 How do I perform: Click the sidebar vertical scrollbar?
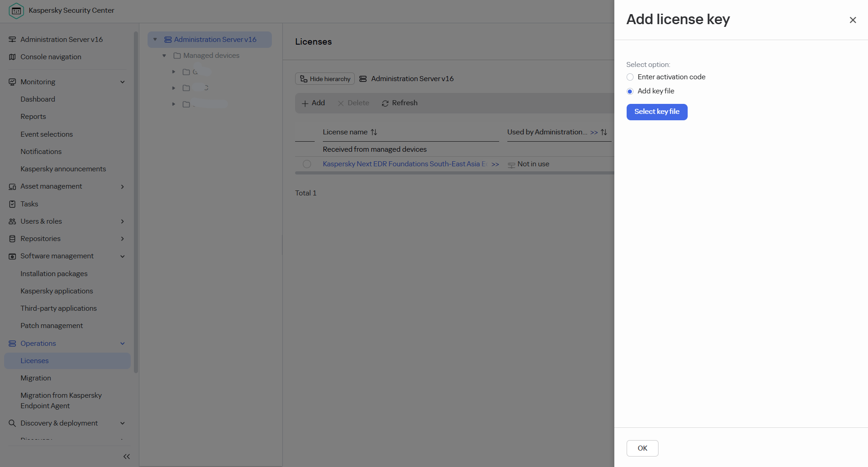click(x=136, y=203)
